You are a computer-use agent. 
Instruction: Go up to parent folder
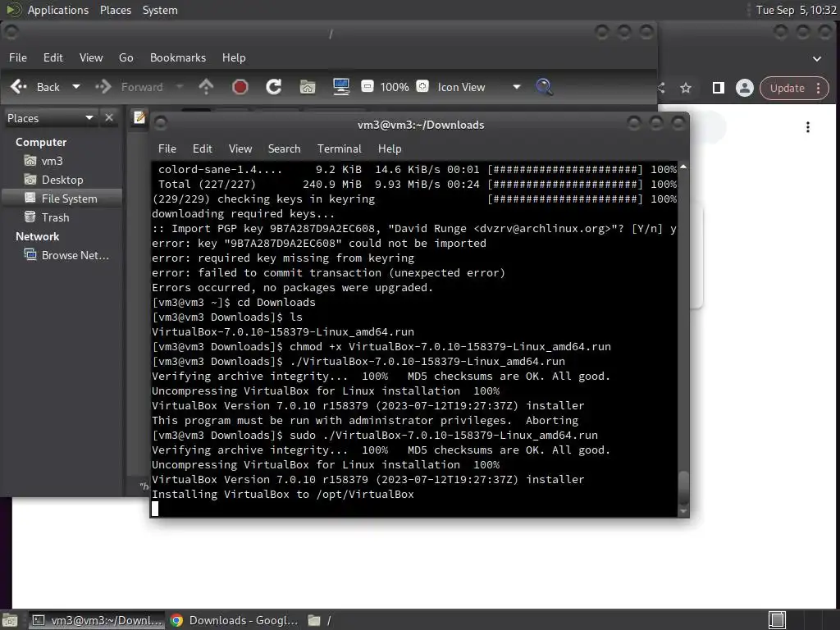click(206, 87)
